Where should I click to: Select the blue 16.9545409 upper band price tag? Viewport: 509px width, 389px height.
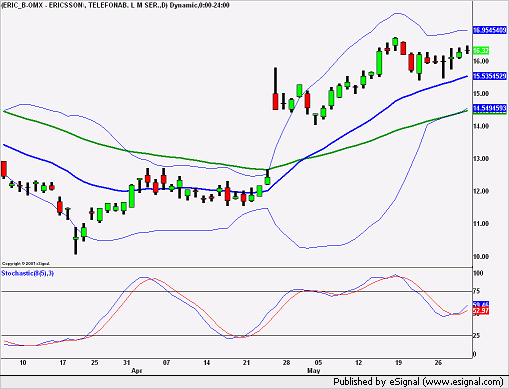(490, 30)
